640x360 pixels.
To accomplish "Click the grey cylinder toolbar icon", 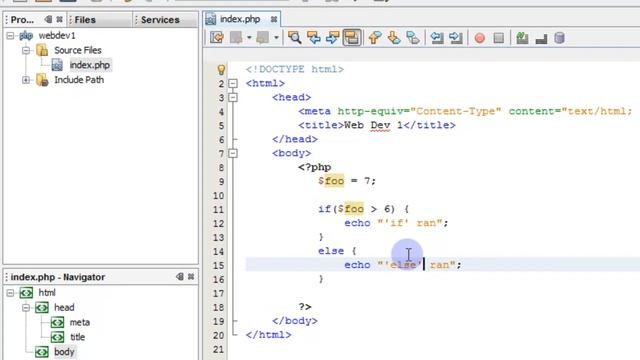I will [560, 38].
